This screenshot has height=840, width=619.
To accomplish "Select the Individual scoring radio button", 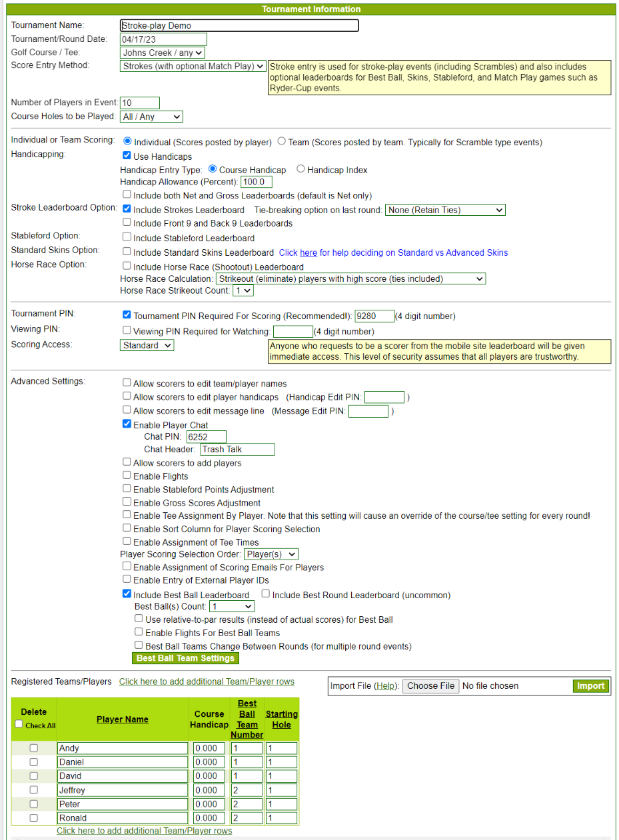I will (127, 141).
